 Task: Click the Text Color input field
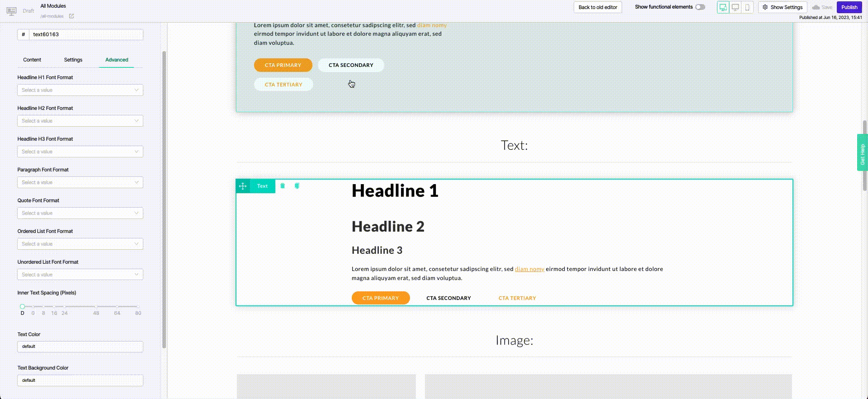(x=80, y=347)
